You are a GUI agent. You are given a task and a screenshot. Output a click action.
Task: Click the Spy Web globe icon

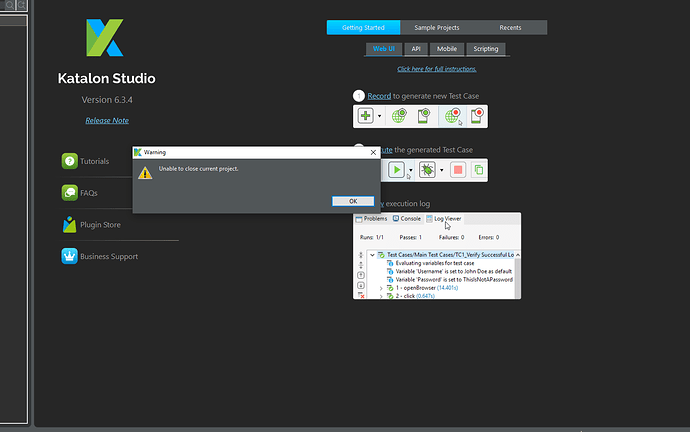tap(399, 116)
